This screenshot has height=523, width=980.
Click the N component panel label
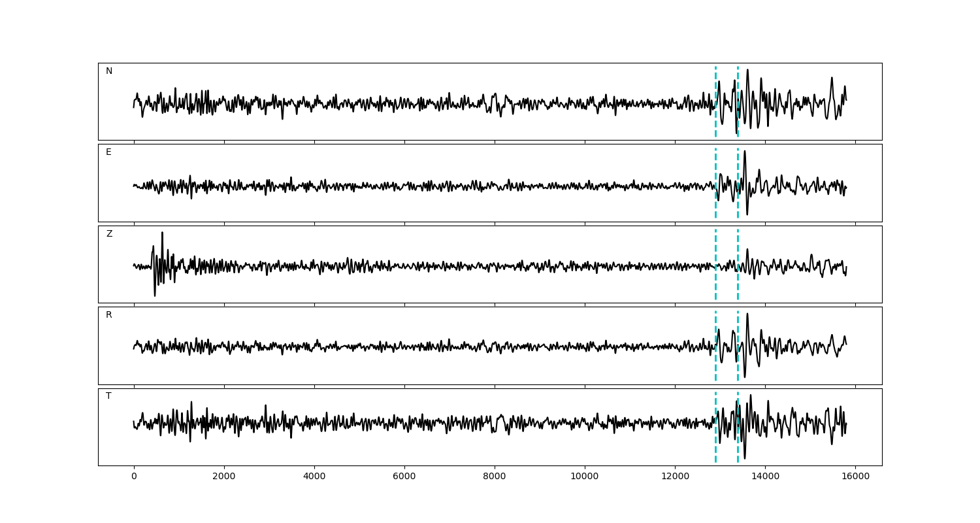click(109, 71)
